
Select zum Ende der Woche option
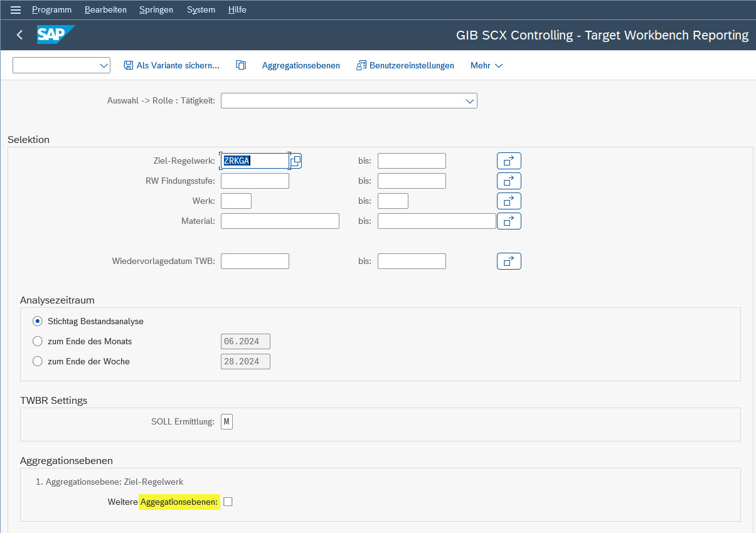click(38, 361)
